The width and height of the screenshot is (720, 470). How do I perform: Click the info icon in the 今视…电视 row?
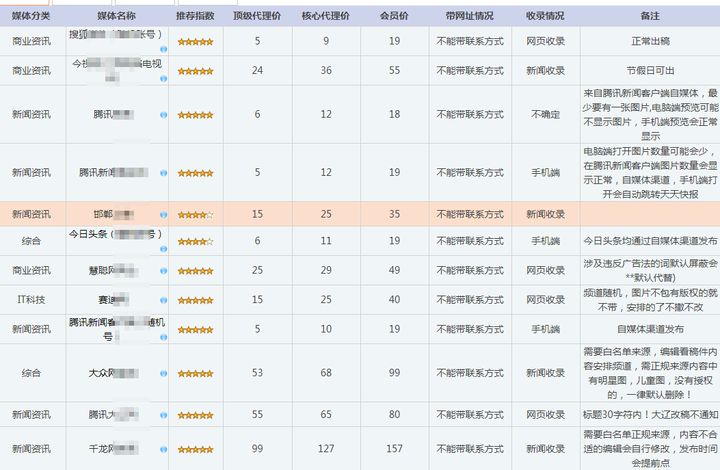tap(163, 78)
